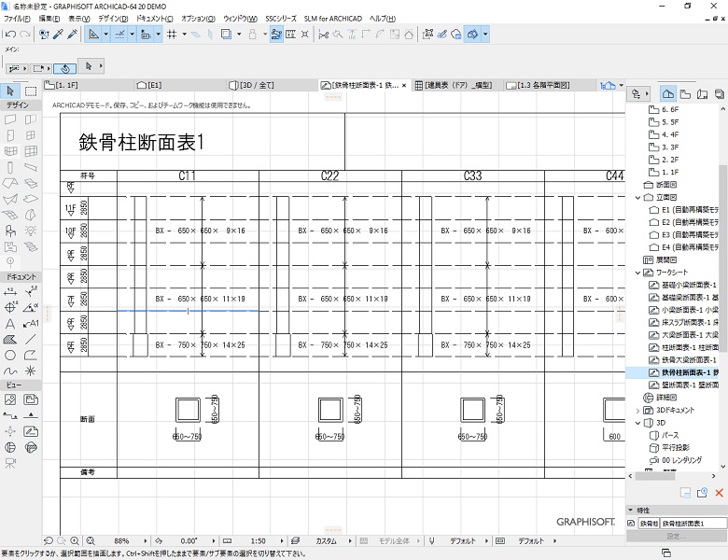Click the split scissors icon
This screenshot has width=728, height=560.
click(324, 34)
